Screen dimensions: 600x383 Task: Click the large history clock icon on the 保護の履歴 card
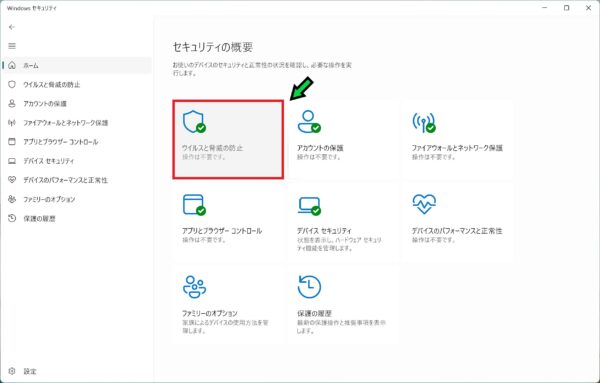click(309, 287)
